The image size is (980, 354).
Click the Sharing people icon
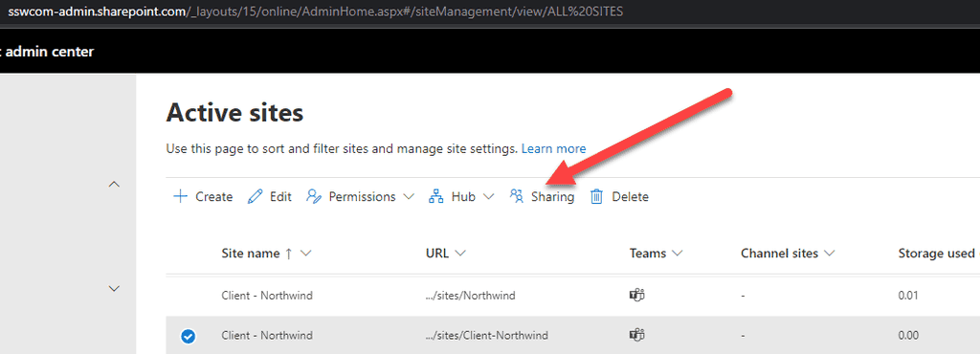pos(516,197)
